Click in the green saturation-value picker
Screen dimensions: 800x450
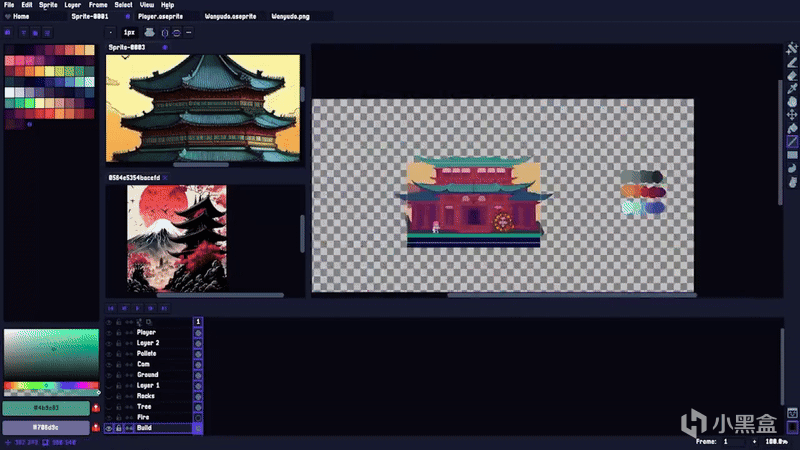pyautogui.click(x=51, y=354)
